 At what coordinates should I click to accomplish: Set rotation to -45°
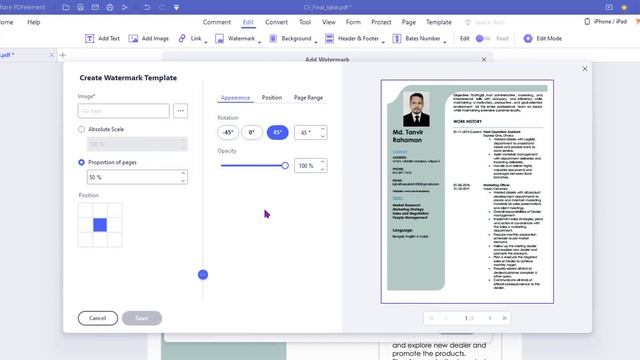(228, 132)
